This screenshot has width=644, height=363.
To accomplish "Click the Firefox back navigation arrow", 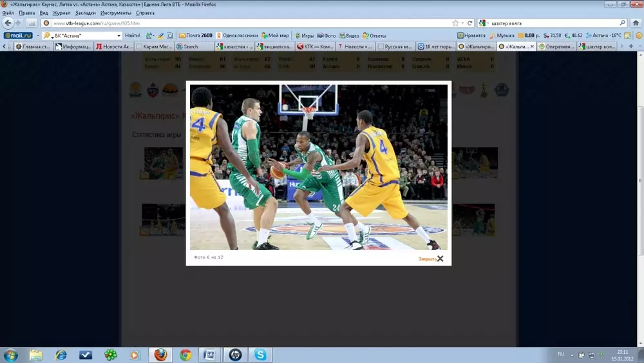I will [8, 23].
